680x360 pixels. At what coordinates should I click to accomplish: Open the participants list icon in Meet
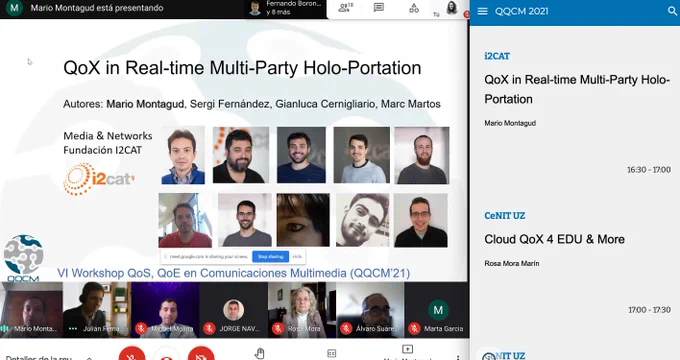[346, 7]
